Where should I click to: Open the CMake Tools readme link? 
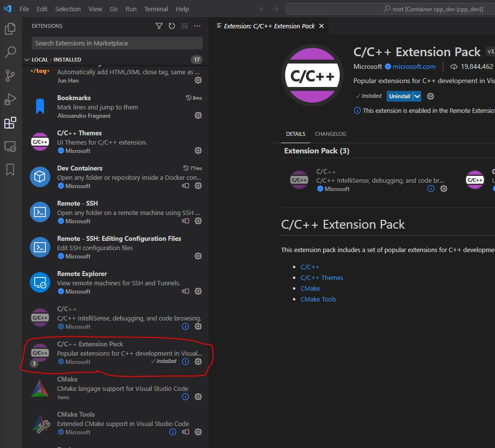[318, 299]
